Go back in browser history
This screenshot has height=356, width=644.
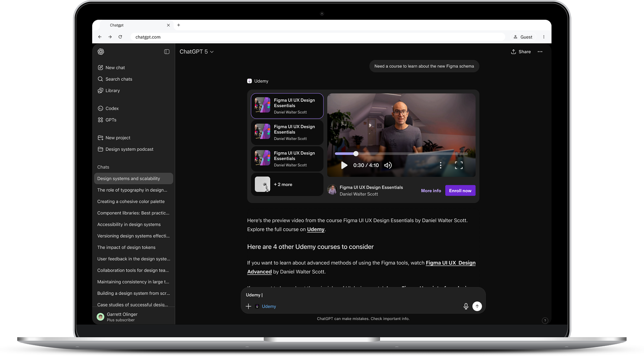[100, 37]
